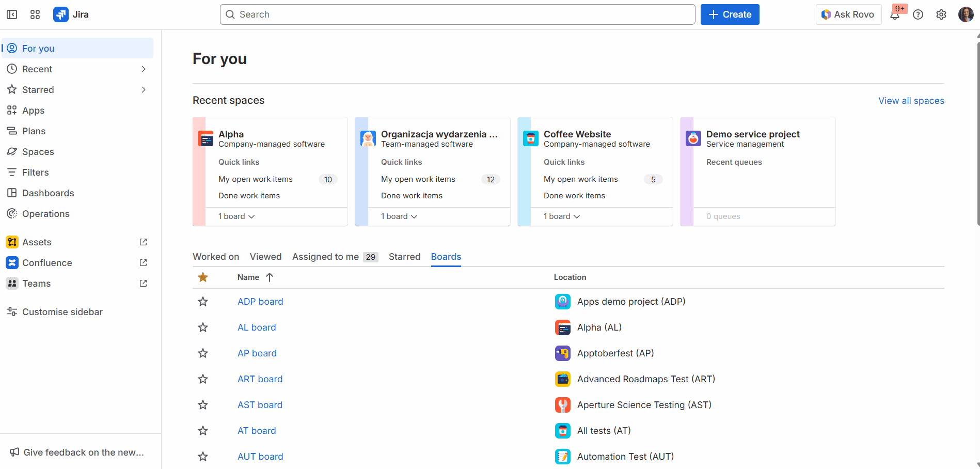Open the help question mark icon

(918, 14)
